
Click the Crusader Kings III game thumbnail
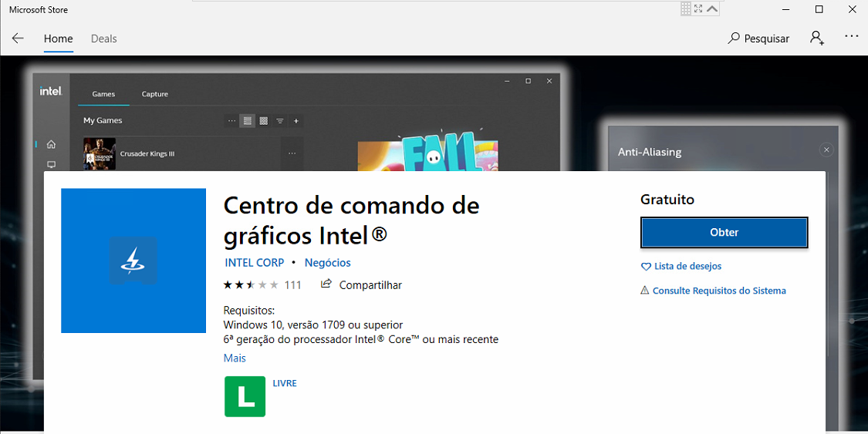click(100, 153)
